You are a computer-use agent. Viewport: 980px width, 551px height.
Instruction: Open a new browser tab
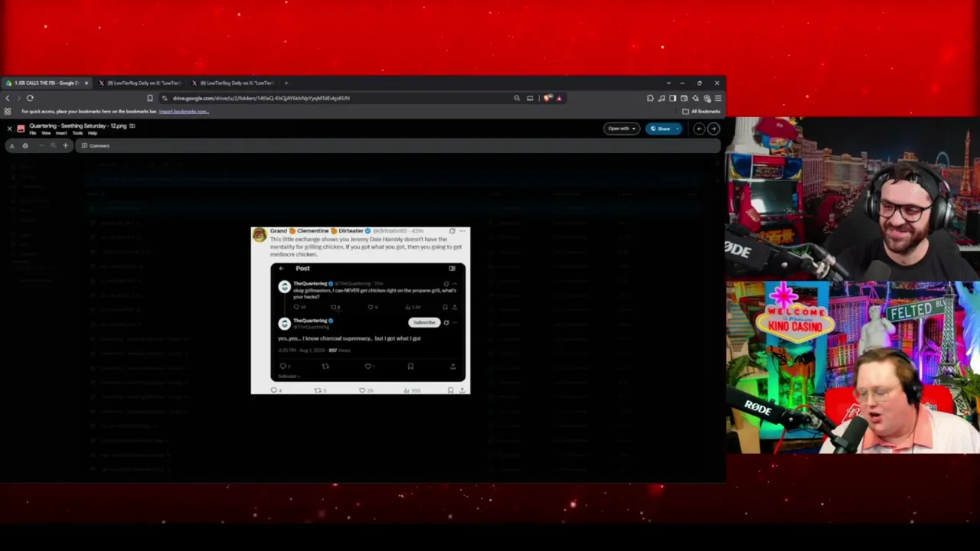pyautogui.click(x=286, y=83)
